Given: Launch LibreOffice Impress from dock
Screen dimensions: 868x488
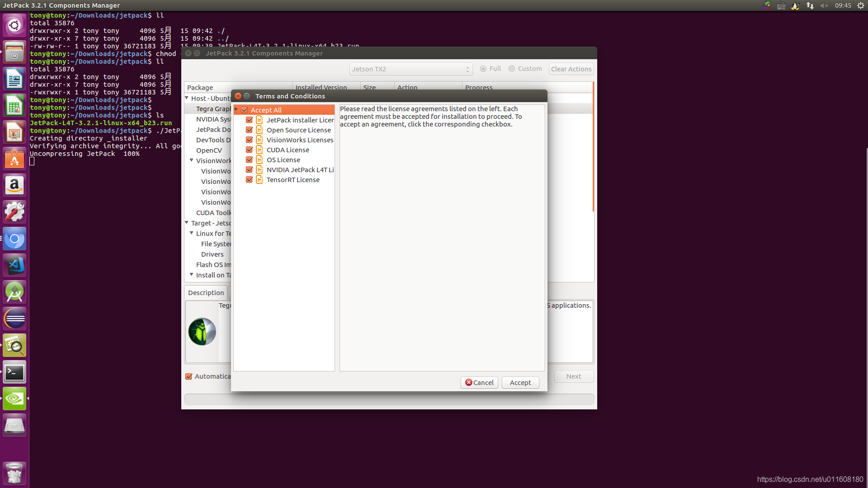Looking at the screenshot, I should coord(14,132).
